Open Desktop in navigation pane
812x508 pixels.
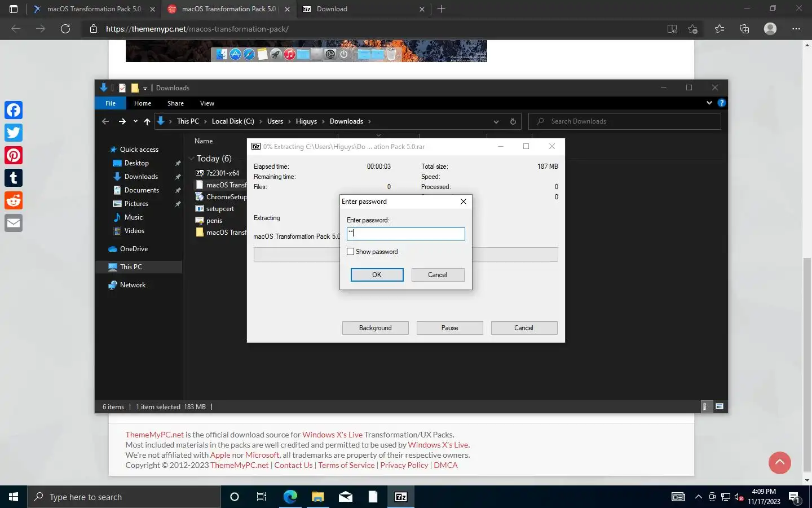[136, 163]
